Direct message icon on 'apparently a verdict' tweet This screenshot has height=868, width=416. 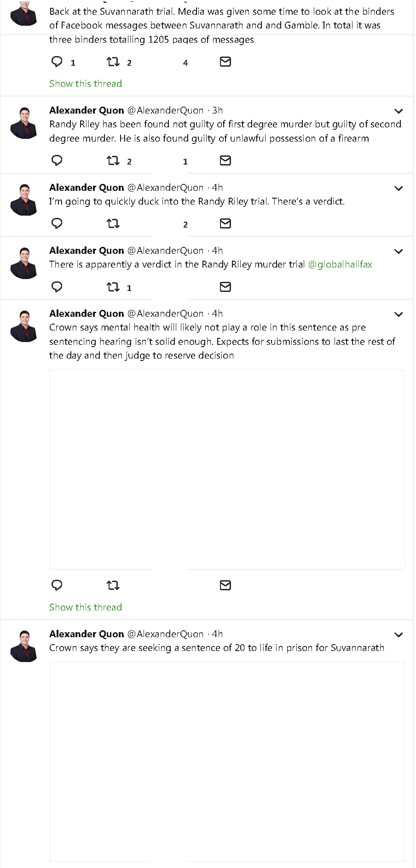click(x=225, y=287)
